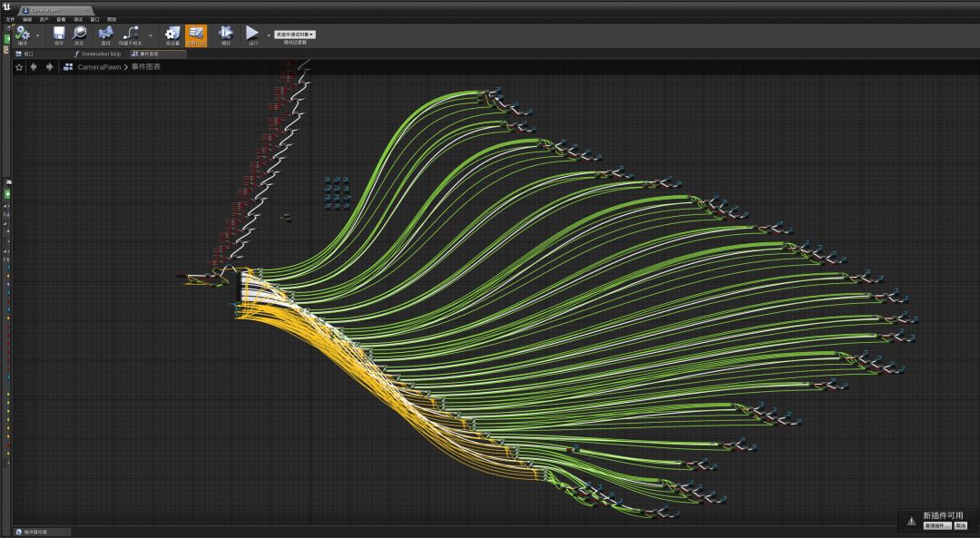Click the green add button in left panel

tap(8, 194)
